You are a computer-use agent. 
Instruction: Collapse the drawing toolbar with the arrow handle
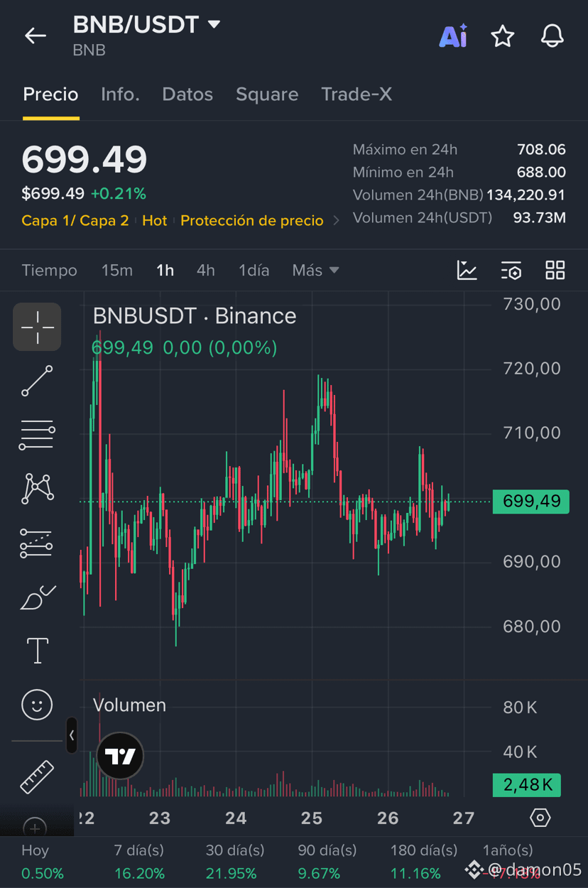tap(72, 735)
